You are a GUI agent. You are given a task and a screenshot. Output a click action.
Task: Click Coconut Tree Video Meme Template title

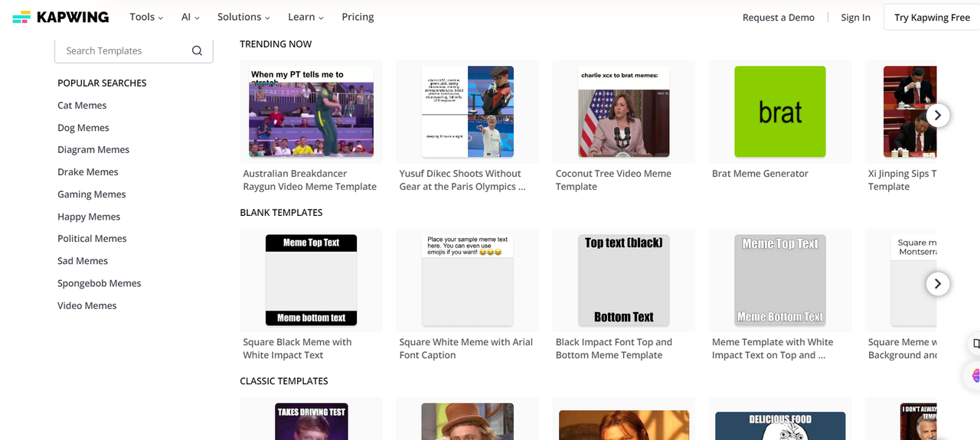tap(613, 180)
